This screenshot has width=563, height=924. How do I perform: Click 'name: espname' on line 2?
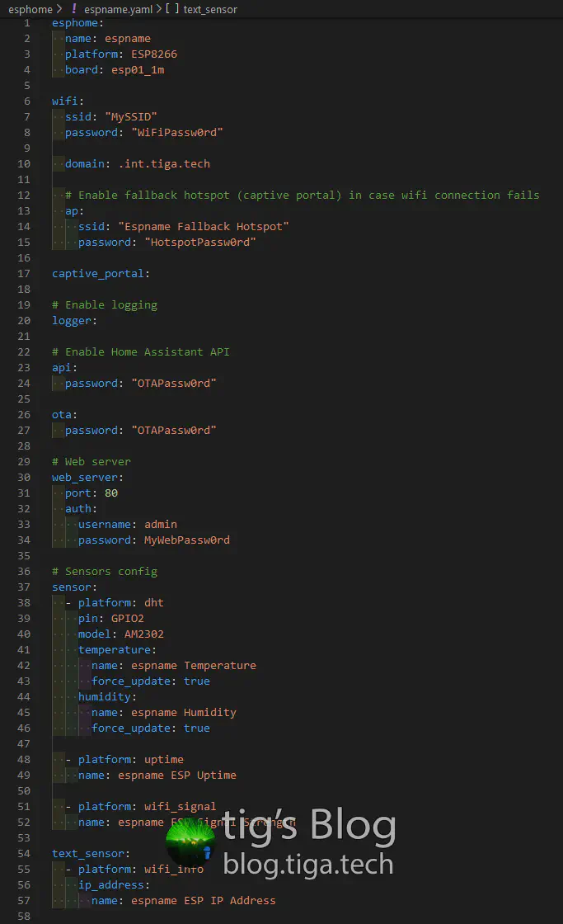108,38
